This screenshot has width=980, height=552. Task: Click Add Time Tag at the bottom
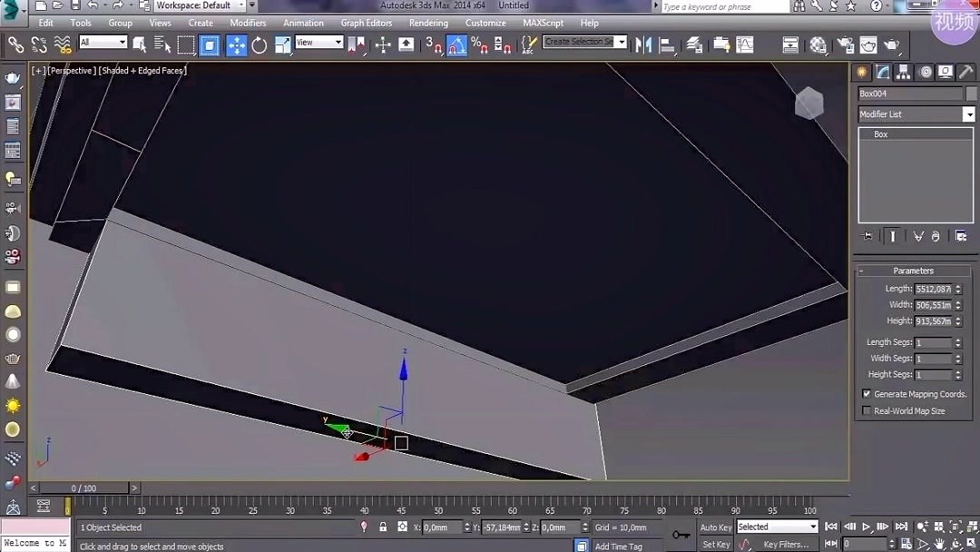(617, 545)
